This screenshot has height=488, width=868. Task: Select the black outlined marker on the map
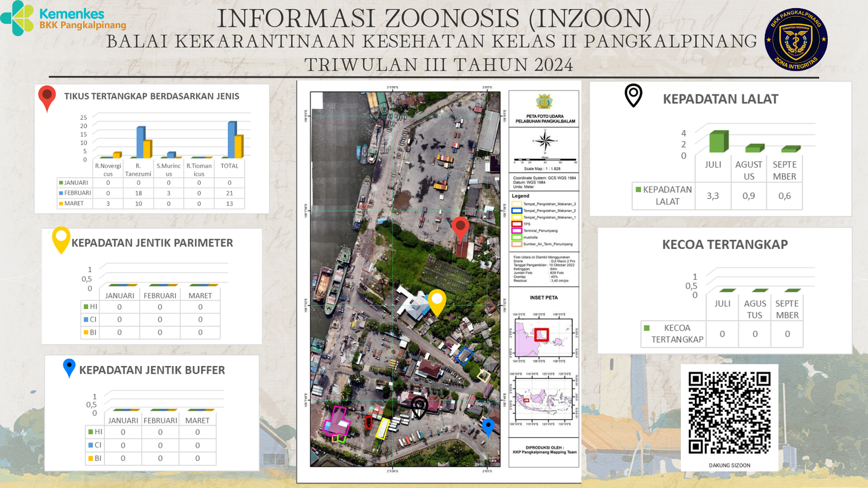[x=419, y=406]
